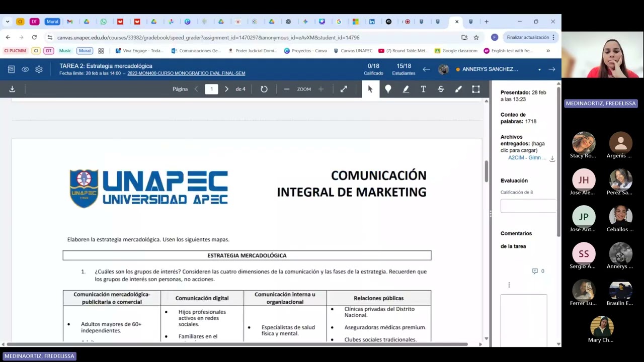644x362 pixels.
Task: Open the SpeedGrader gradebook icon
Action: click(11, 69)
